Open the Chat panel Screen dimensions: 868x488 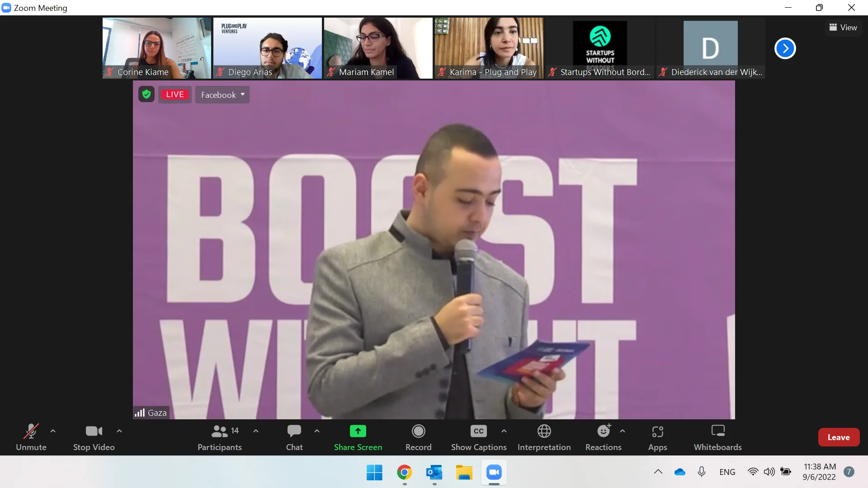[x=294, y=437]
